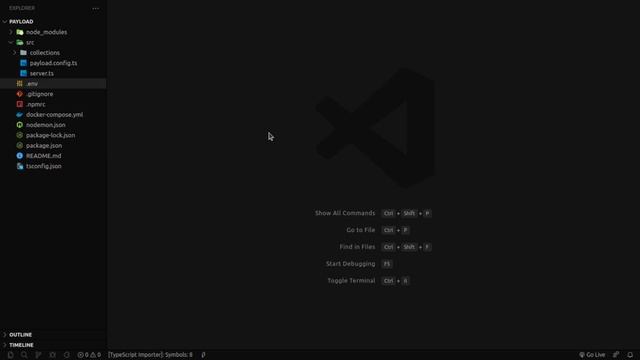The image size is (640, 360).
Task: Click Docker icon beside docker-compose.yml
Action: pos(20,115)
